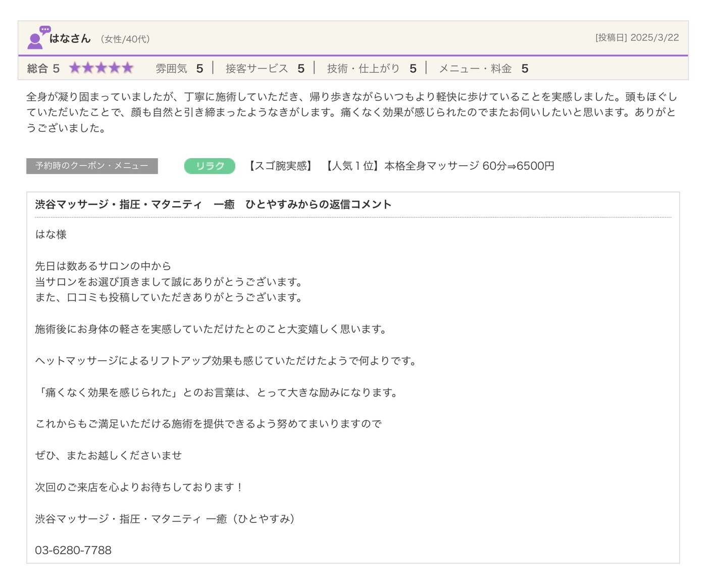Image resolution: width=710 pixels, height=588 pixels.
Task: Click the line ぜひ、またお越しくださいませ
Action: [109, 455]
